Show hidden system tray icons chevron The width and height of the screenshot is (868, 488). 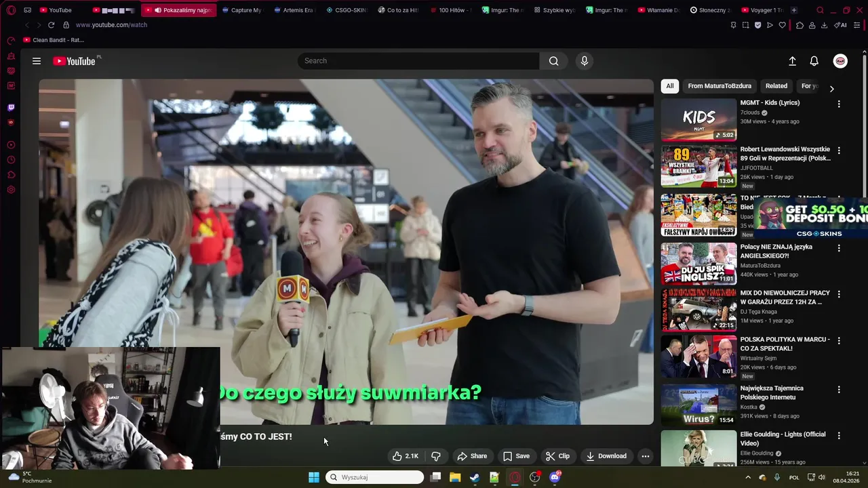(x=748, y=477)
